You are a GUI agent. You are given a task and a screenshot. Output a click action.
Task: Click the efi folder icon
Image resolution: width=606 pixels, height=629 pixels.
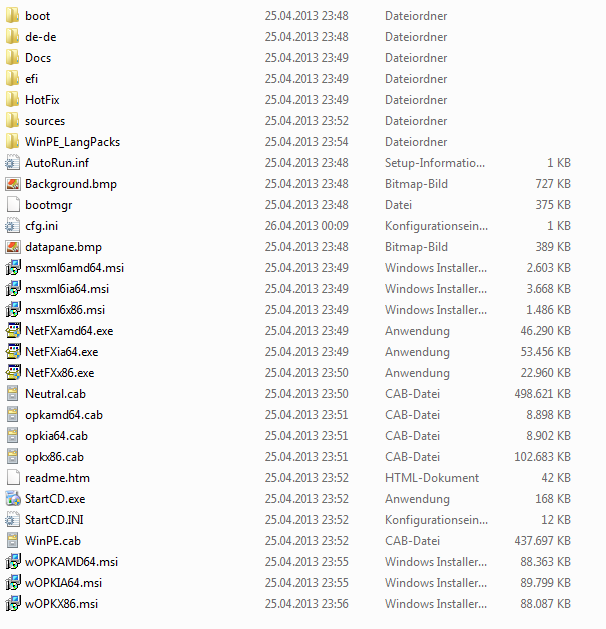[12, 79]
